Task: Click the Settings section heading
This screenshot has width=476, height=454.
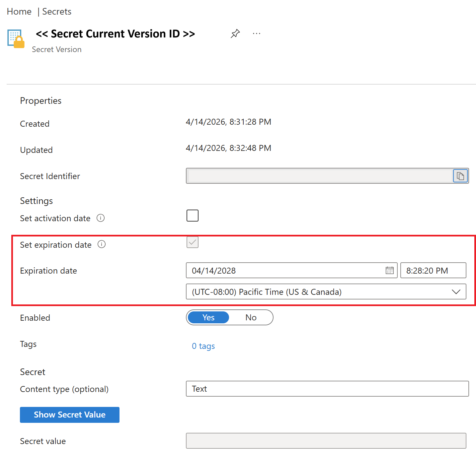Action: (x=37, y=201)
